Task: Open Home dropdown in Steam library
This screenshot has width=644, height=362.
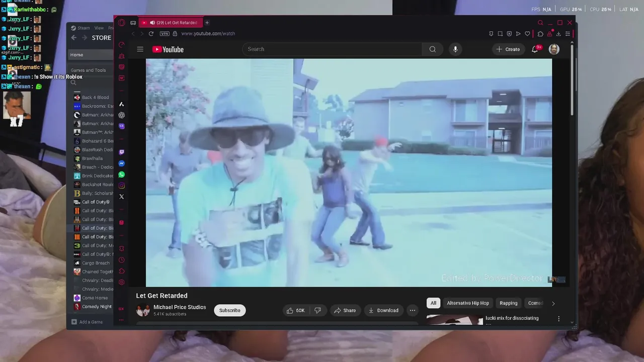Action: point(91,55)
